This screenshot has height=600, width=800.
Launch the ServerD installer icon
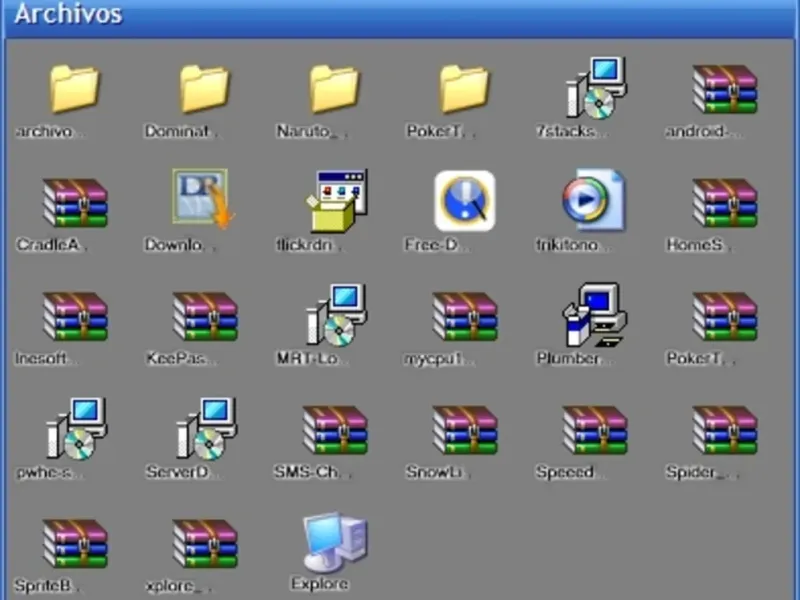coord(206,429)
